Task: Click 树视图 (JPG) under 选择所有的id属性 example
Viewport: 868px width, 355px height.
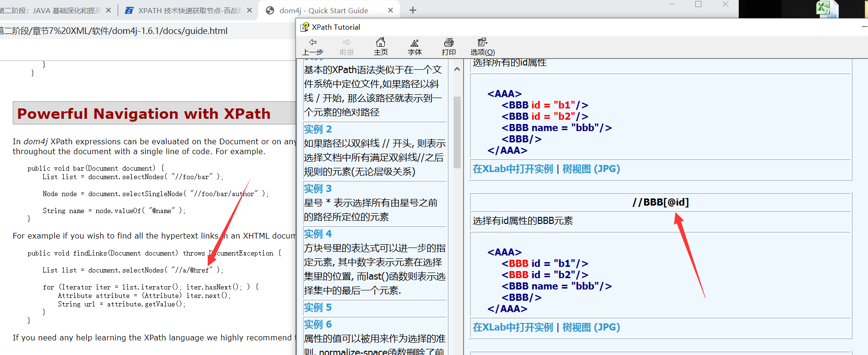Action: pos(591,169)
